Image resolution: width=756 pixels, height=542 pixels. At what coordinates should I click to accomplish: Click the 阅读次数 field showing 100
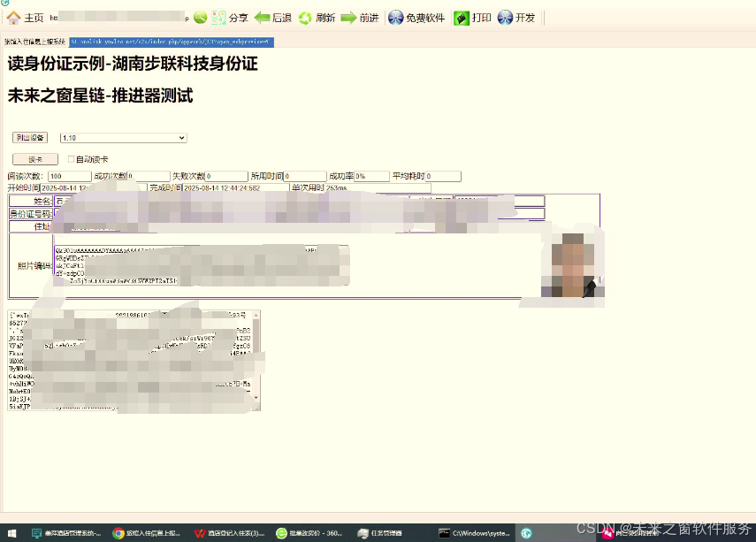click(70, 176)
